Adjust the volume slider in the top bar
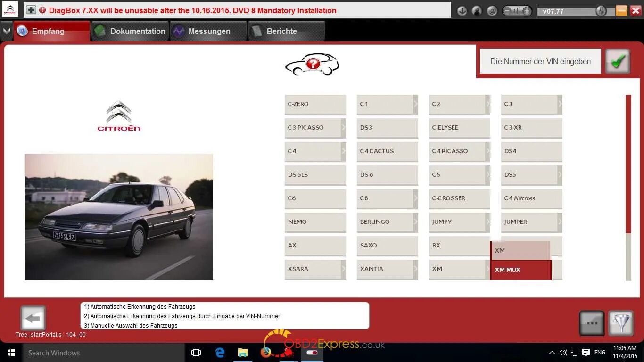 (x=517, y=10)
